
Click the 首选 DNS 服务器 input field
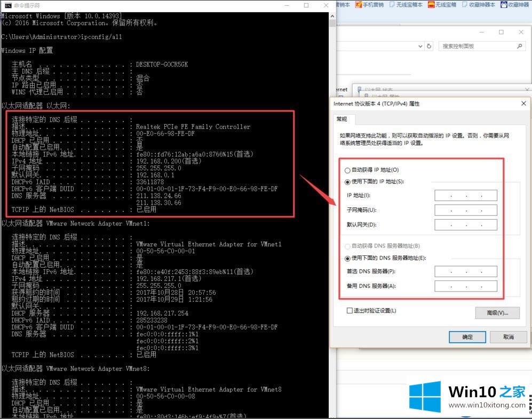[x=466, y=272]
